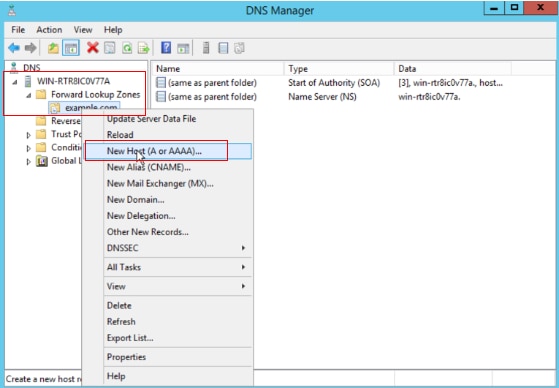The image size is (559, 388).
Task: Click the Show/Hide Action Pane icon
Action: coord(183,48)
